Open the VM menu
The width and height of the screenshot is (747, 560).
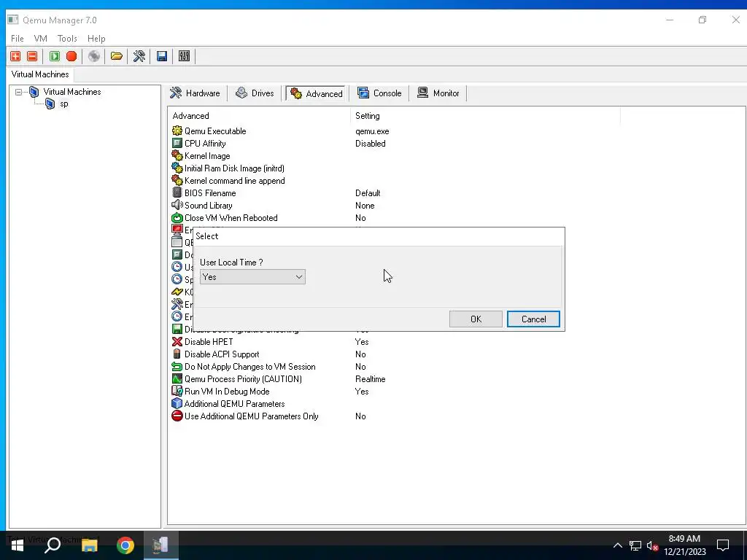pos(41,39)
